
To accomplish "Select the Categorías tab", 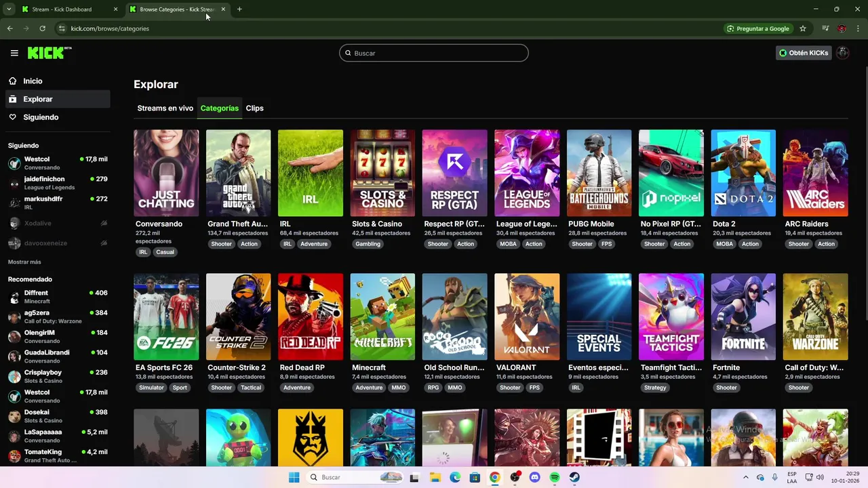I will (219, 108).
